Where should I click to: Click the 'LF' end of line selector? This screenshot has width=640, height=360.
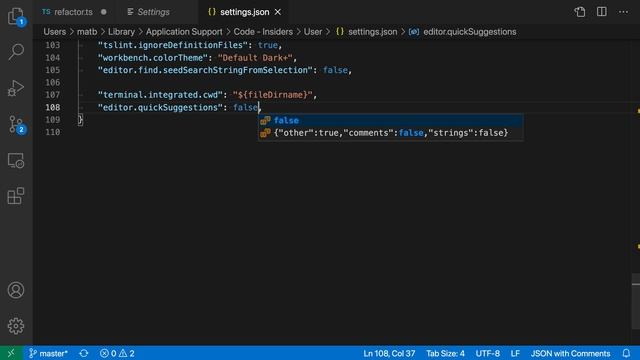[515, 353]
